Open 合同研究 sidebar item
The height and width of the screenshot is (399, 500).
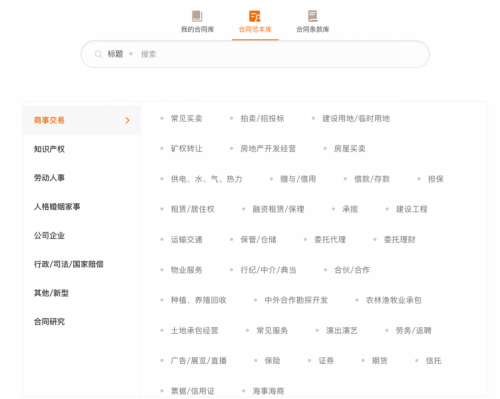point(49,322)
